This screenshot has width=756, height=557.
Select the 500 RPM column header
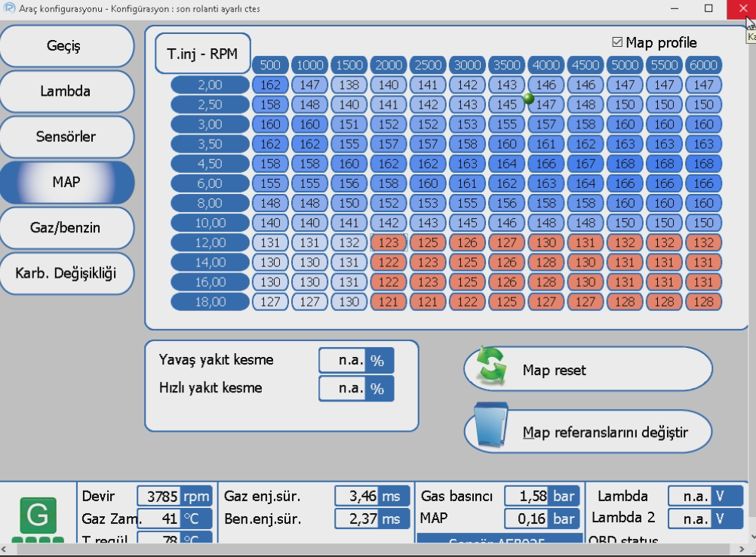click(x=270, y=66)
